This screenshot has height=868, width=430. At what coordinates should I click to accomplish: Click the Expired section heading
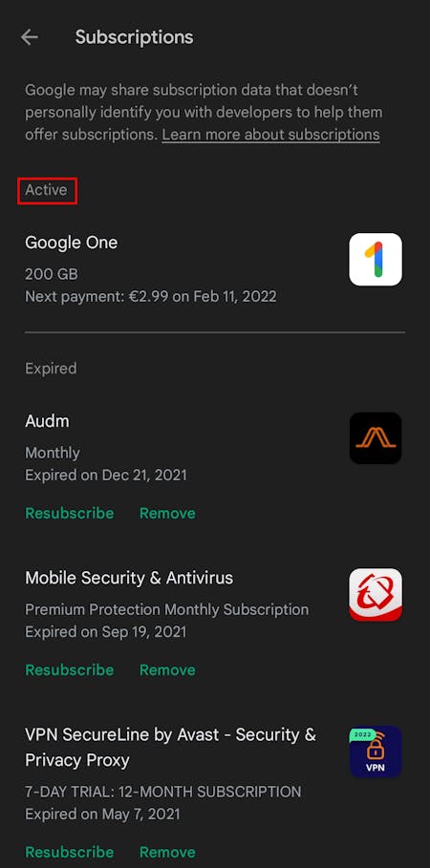pos(51,369)
